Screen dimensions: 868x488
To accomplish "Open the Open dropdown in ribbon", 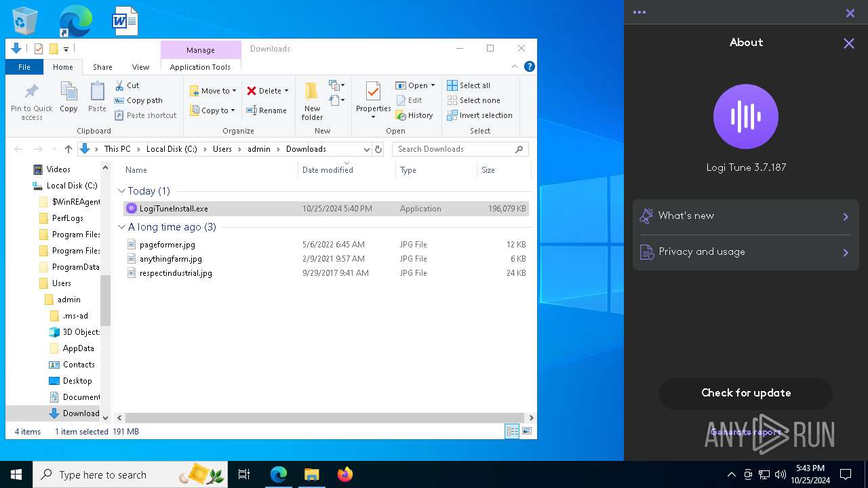I will tap(415, 85).
